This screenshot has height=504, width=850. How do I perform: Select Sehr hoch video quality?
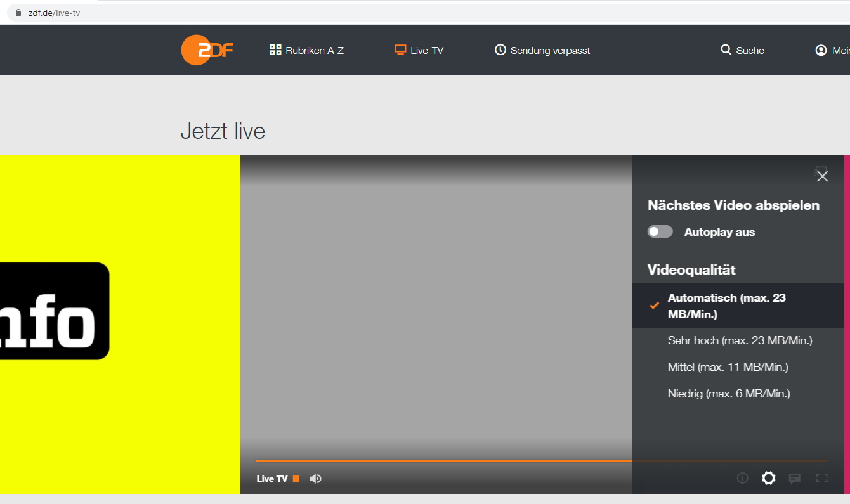(740, 340)
